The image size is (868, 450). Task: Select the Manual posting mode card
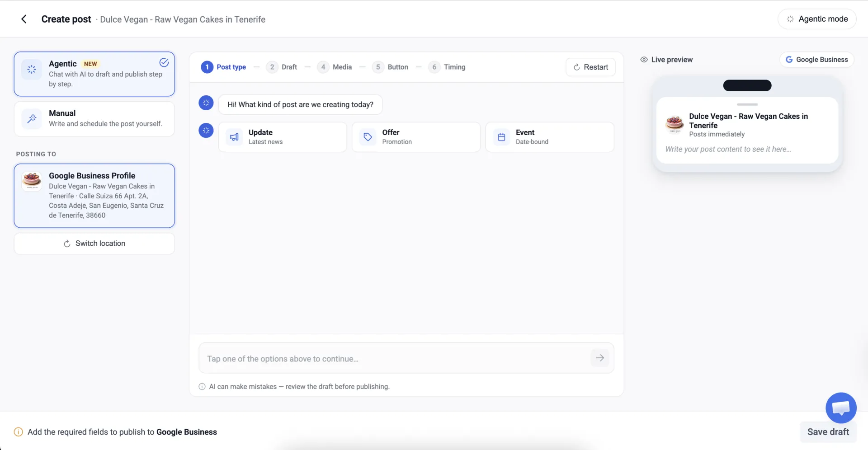click(x=94, y=119)
